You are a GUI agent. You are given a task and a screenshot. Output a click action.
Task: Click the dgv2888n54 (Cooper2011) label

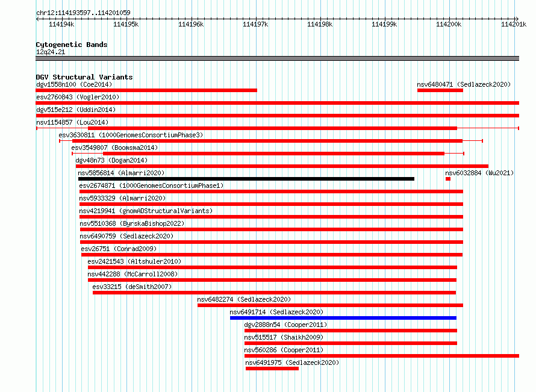click(x=286, y=325)
